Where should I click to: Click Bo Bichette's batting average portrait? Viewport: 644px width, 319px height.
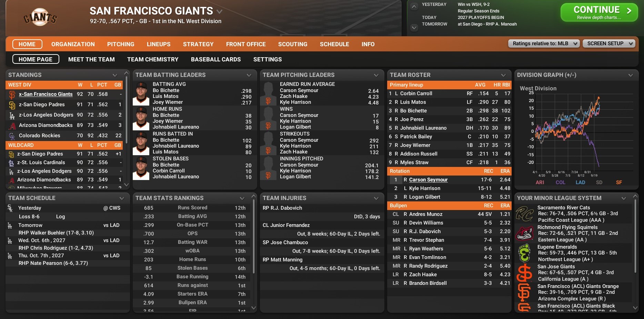141,93
